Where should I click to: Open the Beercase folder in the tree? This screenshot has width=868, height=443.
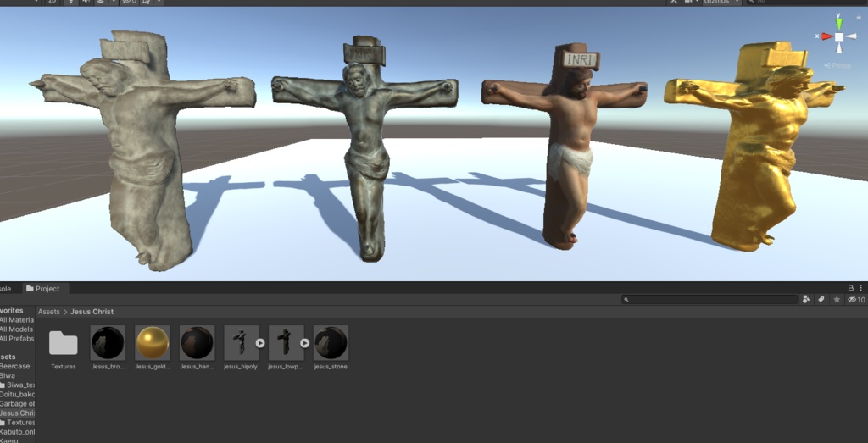pos(15,366)
